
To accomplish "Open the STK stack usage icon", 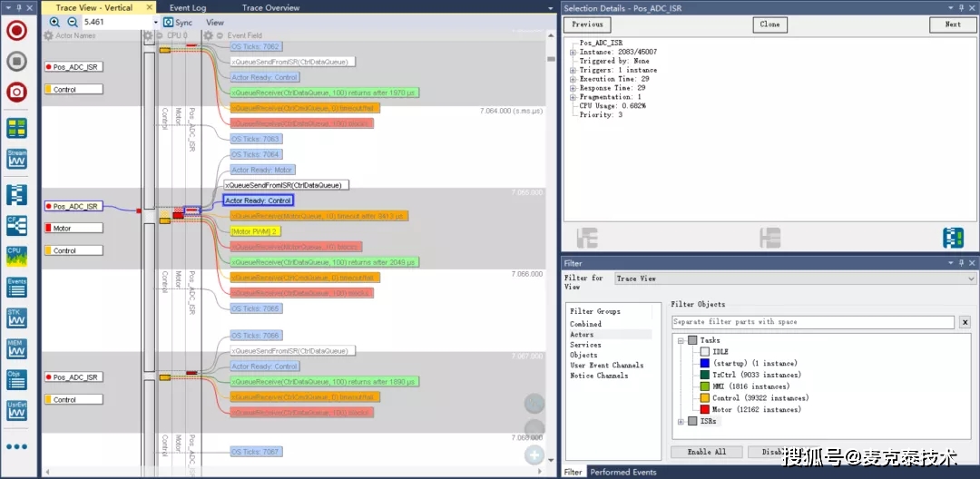I will point(17,318).
